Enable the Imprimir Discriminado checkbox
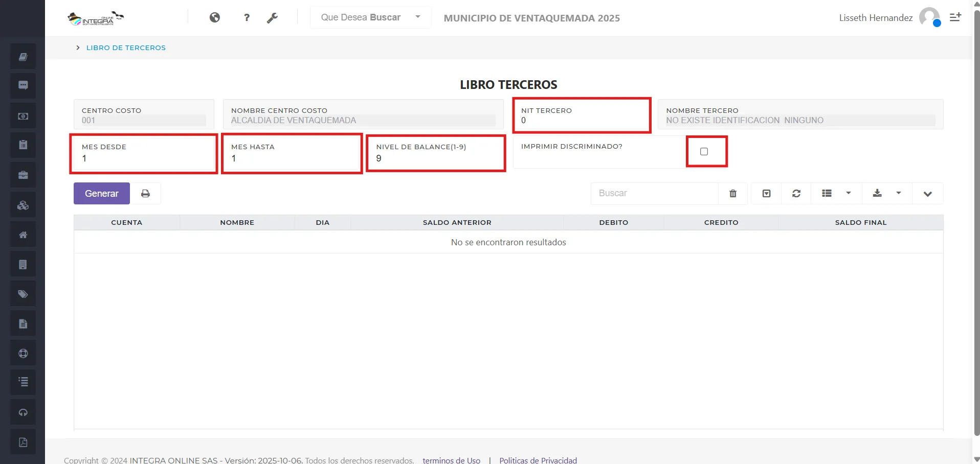Screen dimensions: 980x464 (x=704, y=151)
